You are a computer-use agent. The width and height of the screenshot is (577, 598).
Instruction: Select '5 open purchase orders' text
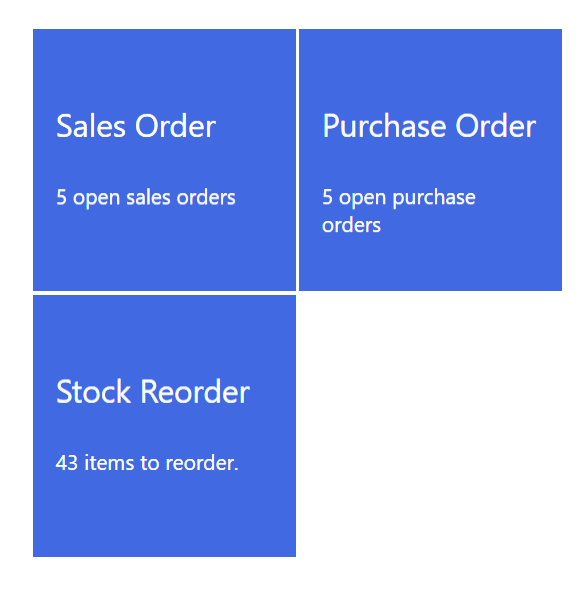pyautogui.click(x=399, y=211)
